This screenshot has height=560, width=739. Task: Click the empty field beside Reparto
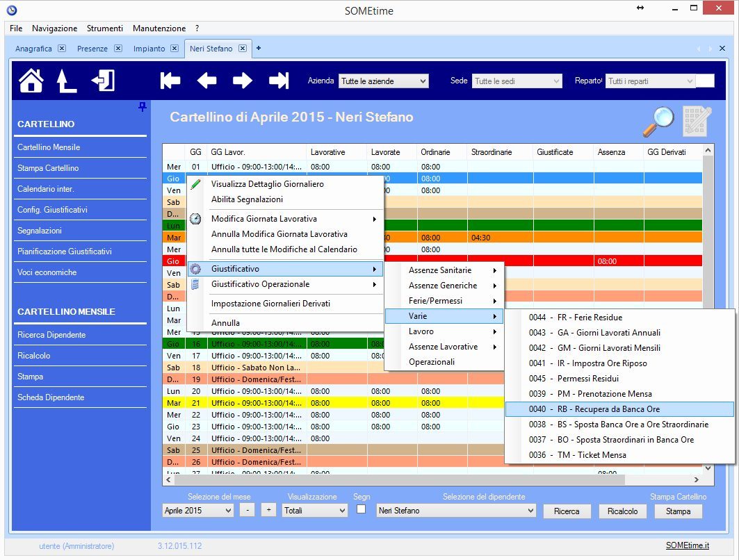click(x=705, y=81)
